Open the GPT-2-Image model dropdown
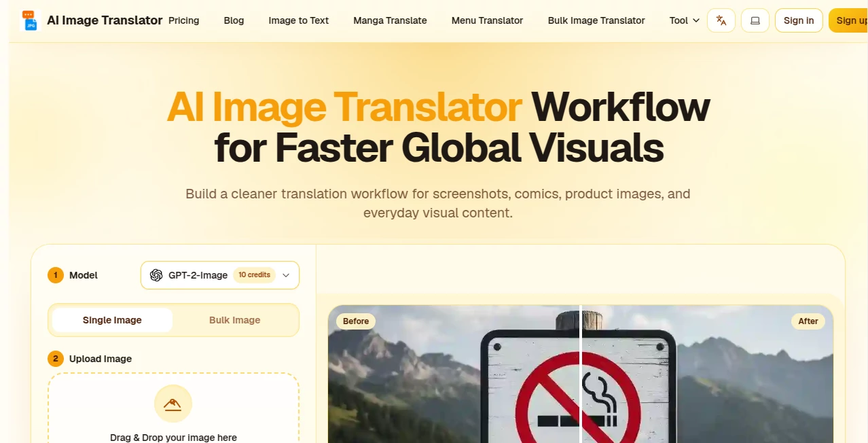 (220, 275)
